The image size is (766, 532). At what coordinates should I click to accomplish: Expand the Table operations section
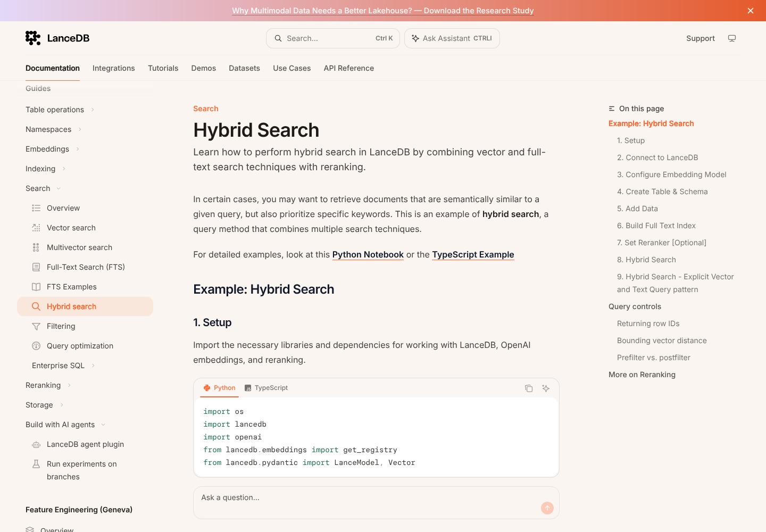coord(93,110)
